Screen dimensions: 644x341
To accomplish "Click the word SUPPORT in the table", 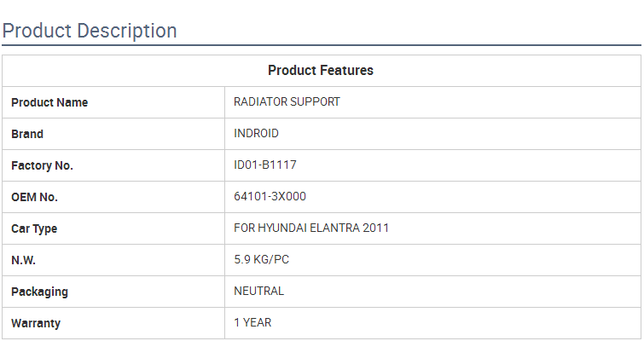I will click(x=316, y=101).
